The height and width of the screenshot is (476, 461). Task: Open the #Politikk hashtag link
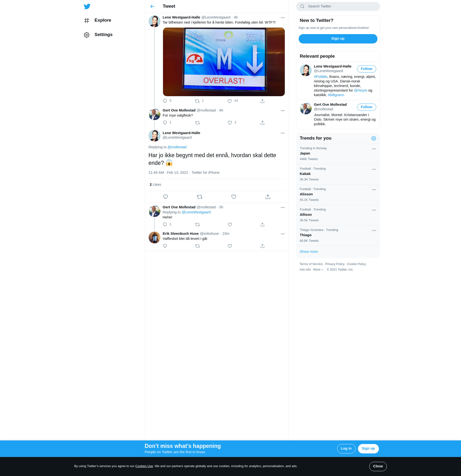point(321,77)
